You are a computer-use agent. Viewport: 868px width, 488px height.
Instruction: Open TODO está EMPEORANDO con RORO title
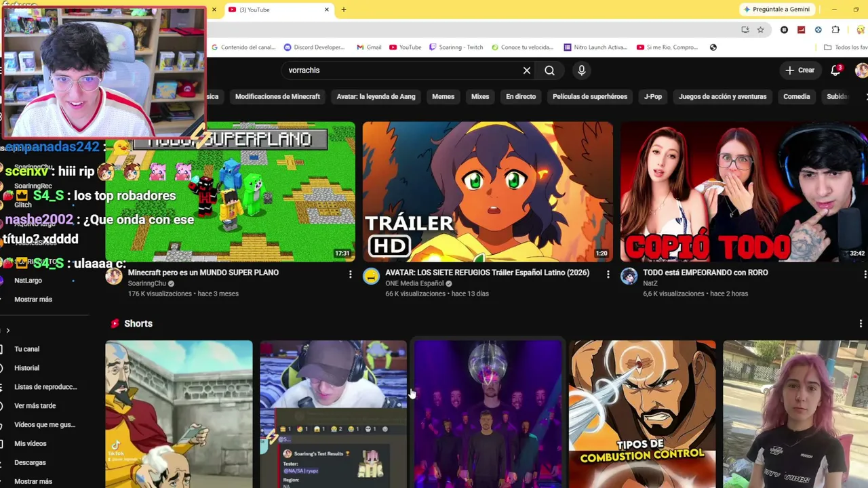(705, 272)
